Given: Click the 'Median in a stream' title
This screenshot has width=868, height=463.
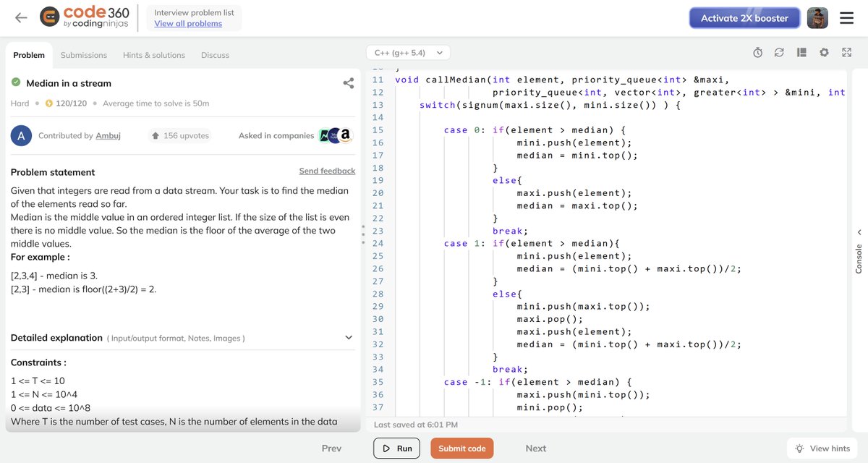Looking at the screenshot, I should tap(69, 83).
